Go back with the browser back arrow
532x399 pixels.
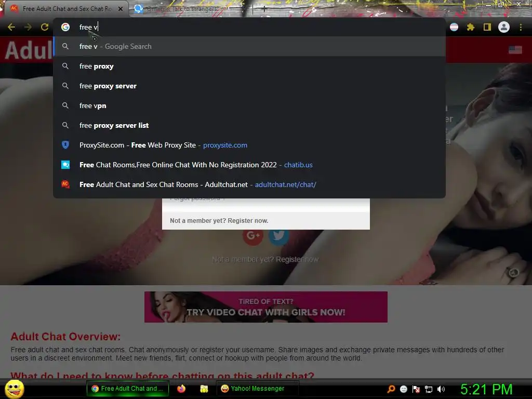(11, 27)
